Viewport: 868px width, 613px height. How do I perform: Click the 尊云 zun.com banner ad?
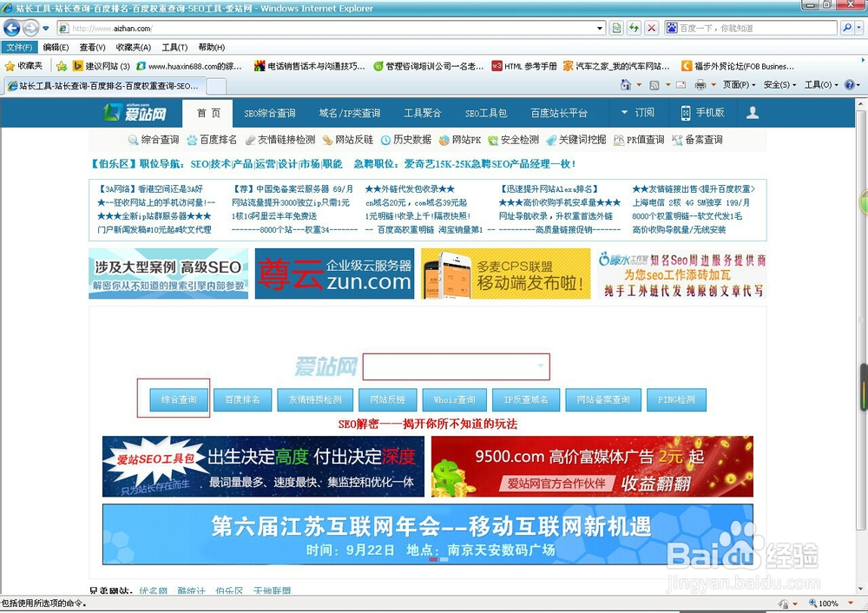[x=334, y=274]
